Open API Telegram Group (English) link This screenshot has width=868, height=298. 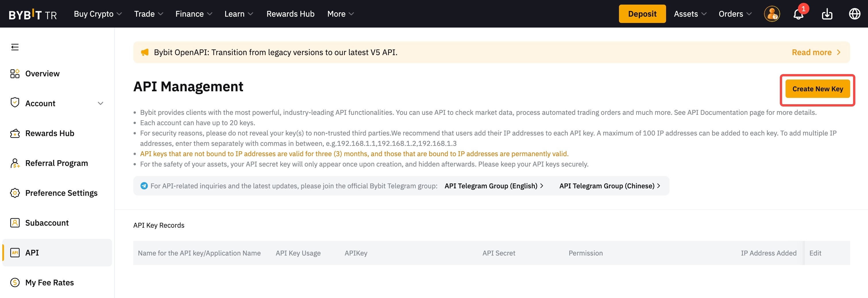tap(494, 186)
